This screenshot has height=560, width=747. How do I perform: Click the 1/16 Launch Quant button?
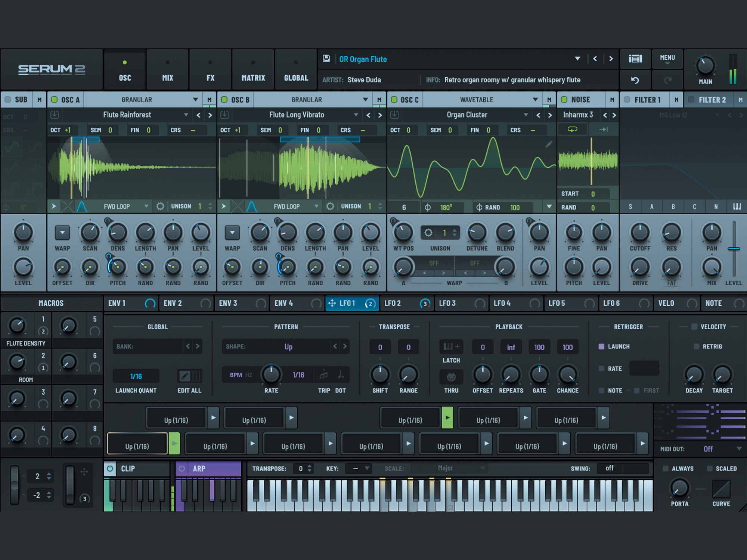(136, 376)
